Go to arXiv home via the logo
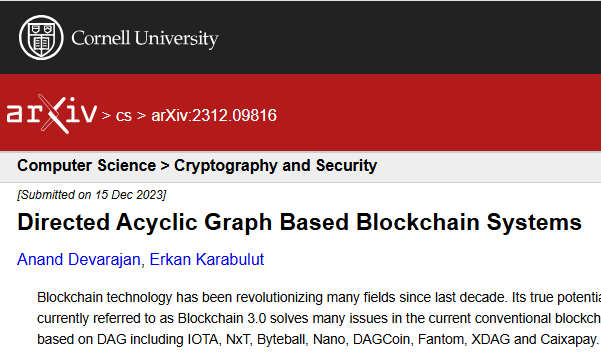Image resolution: width=601 pixels, height=360 pixels. [51, 113]
